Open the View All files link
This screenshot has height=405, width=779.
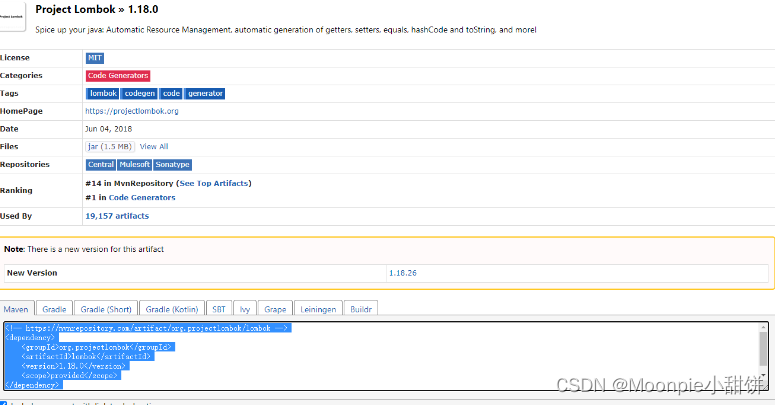coord(154,147)
